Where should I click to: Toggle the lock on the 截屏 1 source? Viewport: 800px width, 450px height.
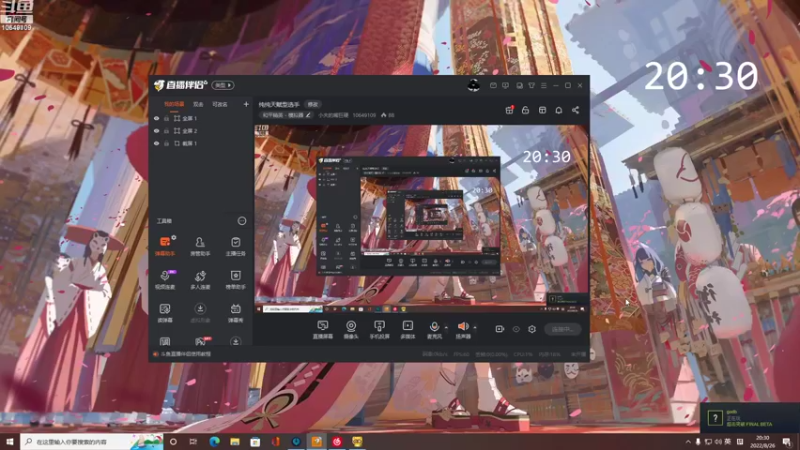point(166,144)
